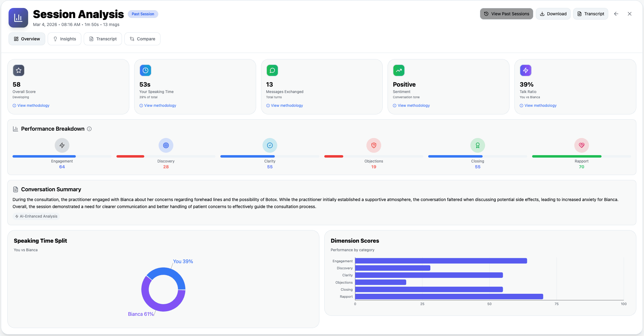Select the target icon above Discovery score
Viewport: 644px width, 336px height.
point(166,145)
